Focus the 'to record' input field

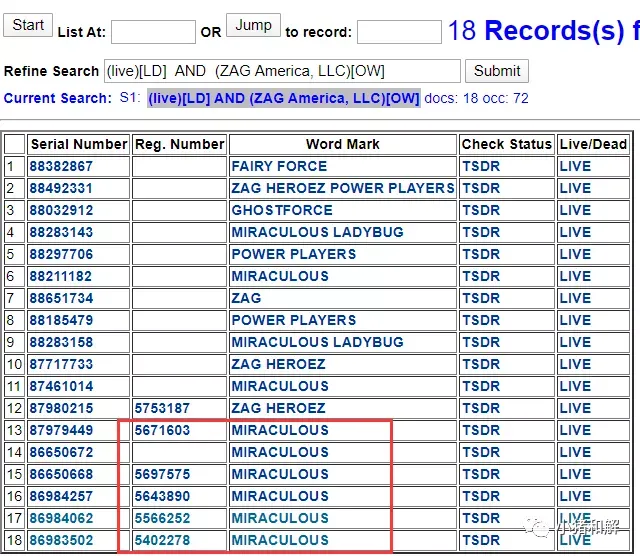[x=399, y=32]
